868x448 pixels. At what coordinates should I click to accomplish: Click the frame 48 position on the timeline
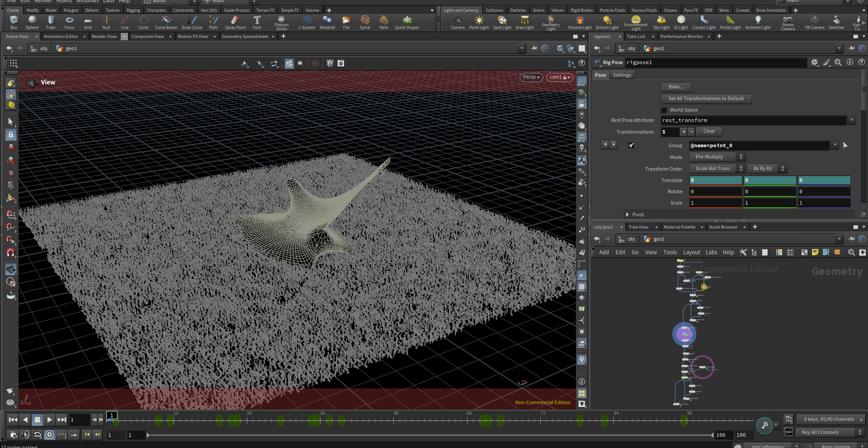[x=396, y=420]
